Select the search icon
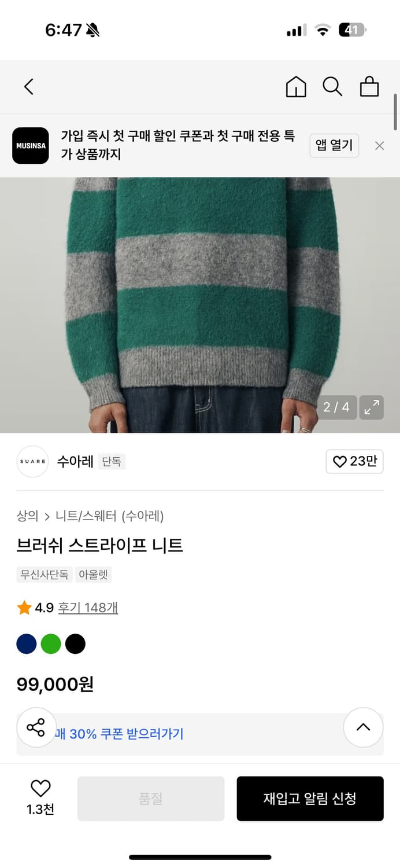Viewport: 400px width, 868px height. pos(332,86)
